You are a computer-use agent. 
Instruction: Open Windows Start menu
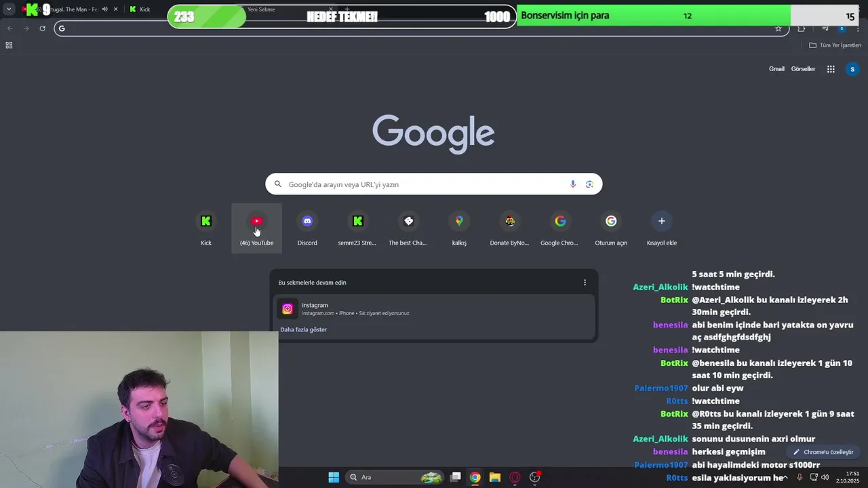point(334,477)
